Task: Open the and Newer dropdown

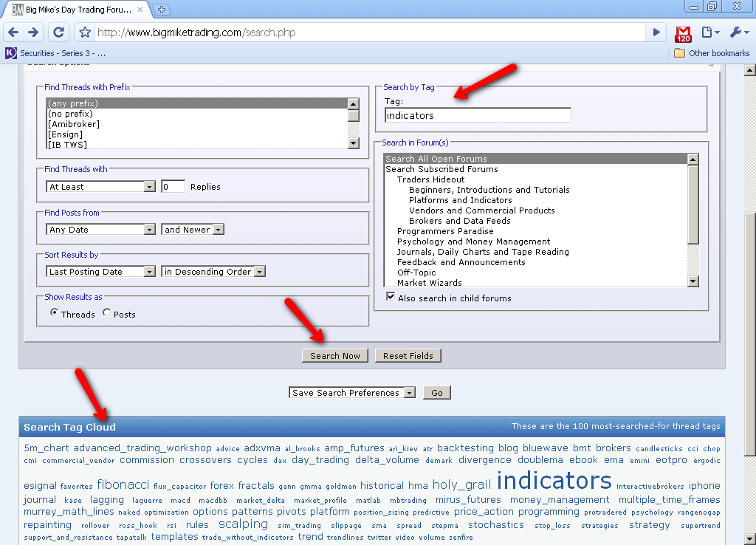Action: pos(193,230)
